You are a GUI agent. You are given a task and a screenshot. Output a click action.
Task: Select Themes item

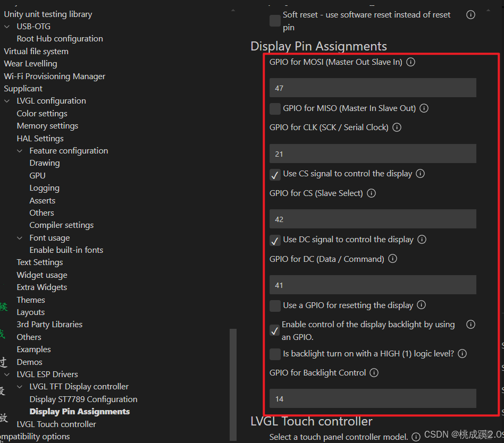point(31,300)
